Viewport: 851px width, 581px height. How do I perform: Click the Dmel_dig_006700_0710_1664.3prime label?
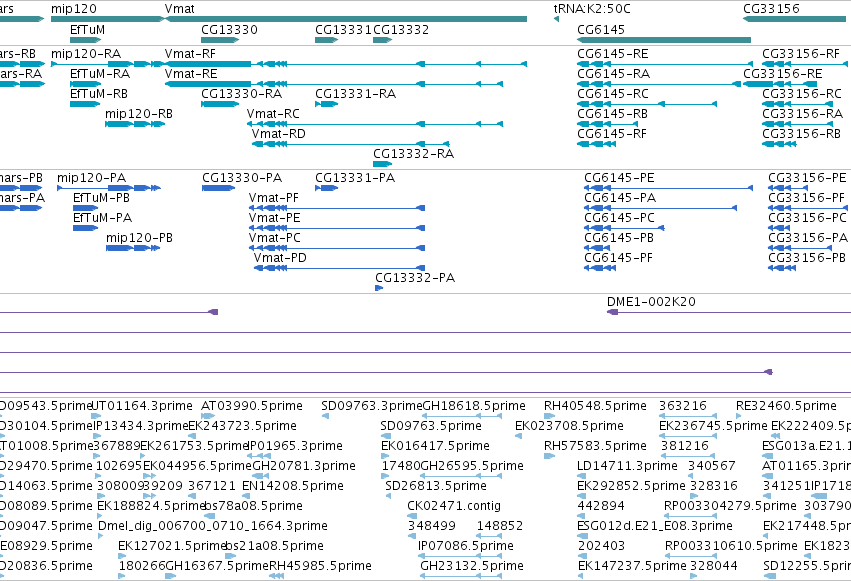click(213, 526)
